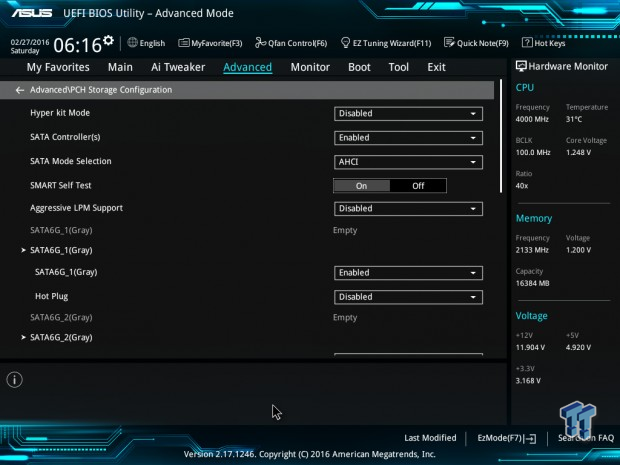The image size is (620, 465).
Task: Click the back arrow beside Advanced\PCH Storage Configuration
Action: click(19, 90)
